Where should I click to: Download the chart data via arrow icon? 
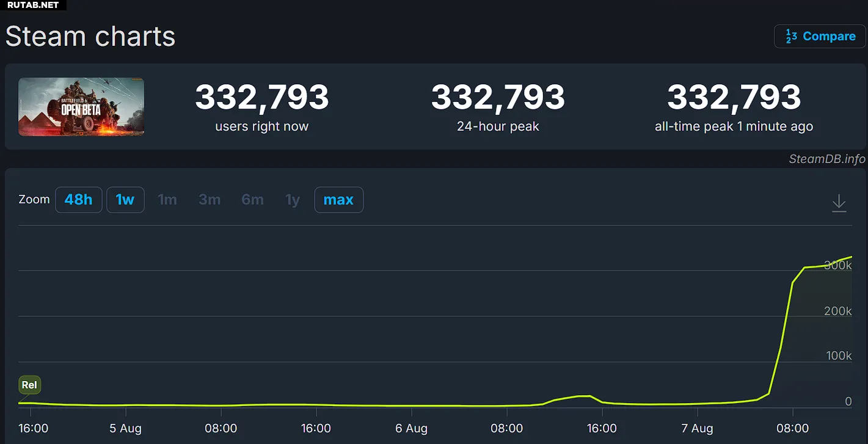pyautogui.click(x=839, y=203)
